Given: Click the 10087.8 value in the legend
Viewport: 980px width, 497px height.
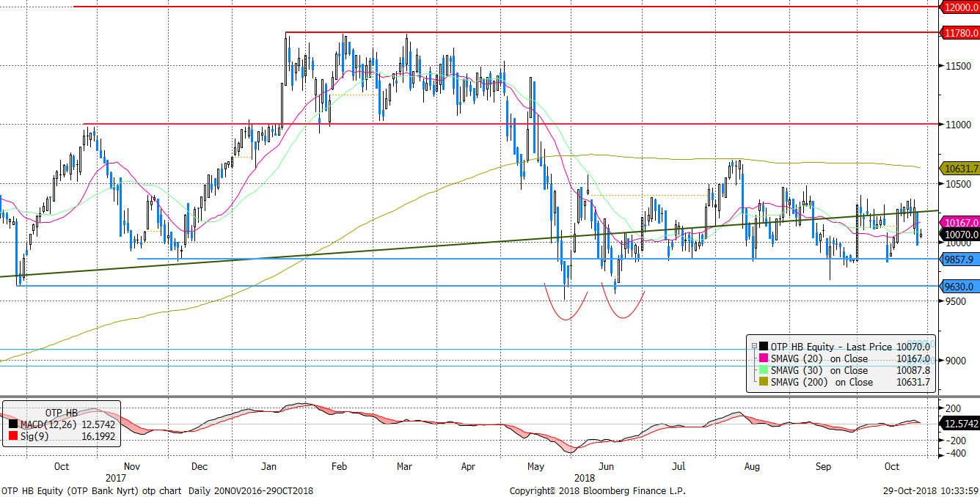Looking at the screenshot, I should click(x=914, y=370).
